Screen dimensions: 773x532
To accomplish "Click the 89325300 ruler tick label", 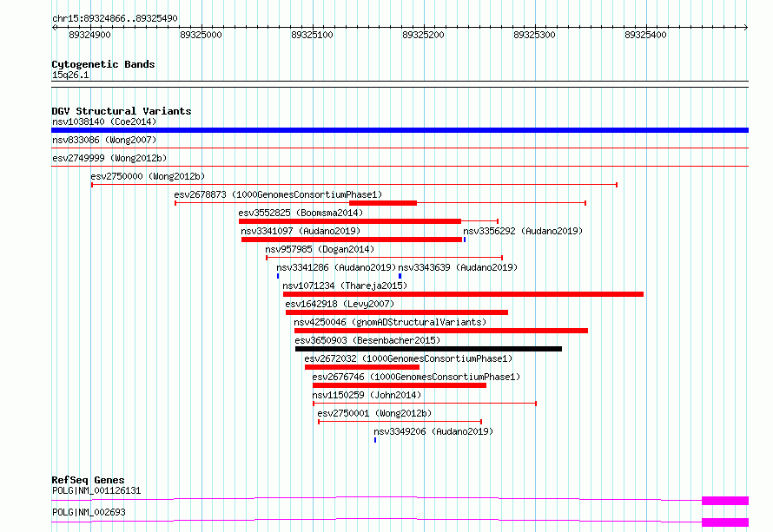I will [534, 35].
